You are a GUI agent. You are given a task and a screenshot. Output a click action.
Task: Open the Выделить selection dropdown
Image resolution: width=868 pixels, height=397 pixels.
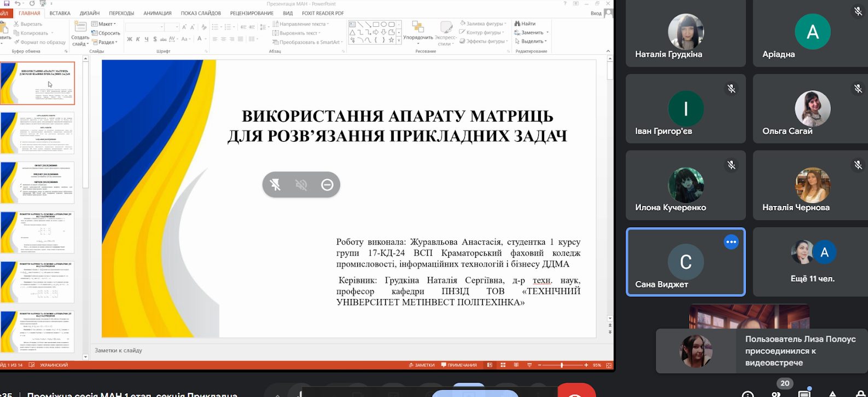click(531, 41)
